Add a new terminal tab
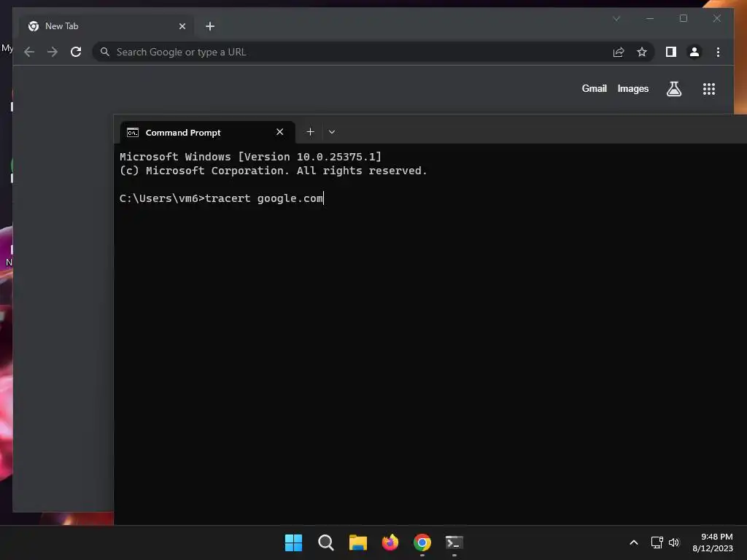Image resolution: width=747 pixels, height=560 pixels. [x=310, y=132]
